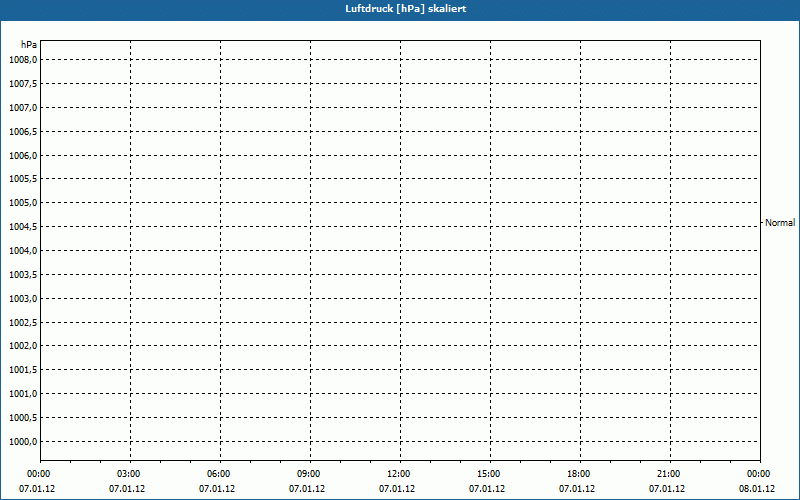
Task: Click the 21:00 time axis label
Action: [x=668, y=474]
